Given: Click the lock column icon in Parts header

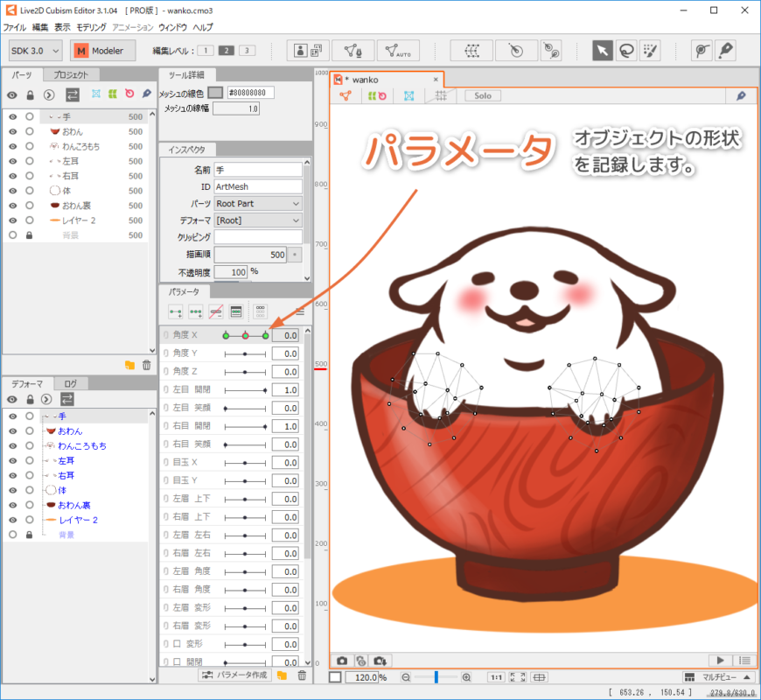Looking at the screenshot, I should (x=30, y=95).
